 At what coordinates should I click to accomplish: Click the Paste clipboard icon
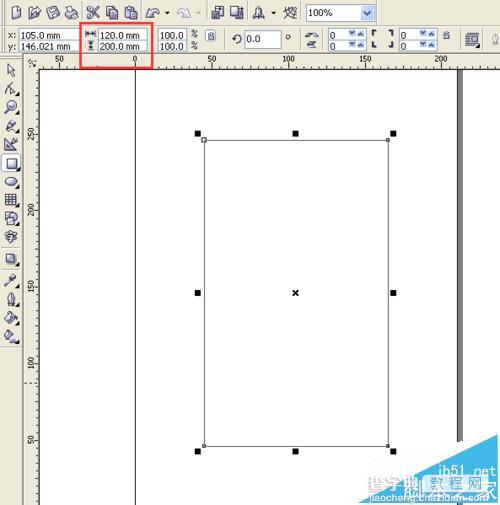(131, 13)
